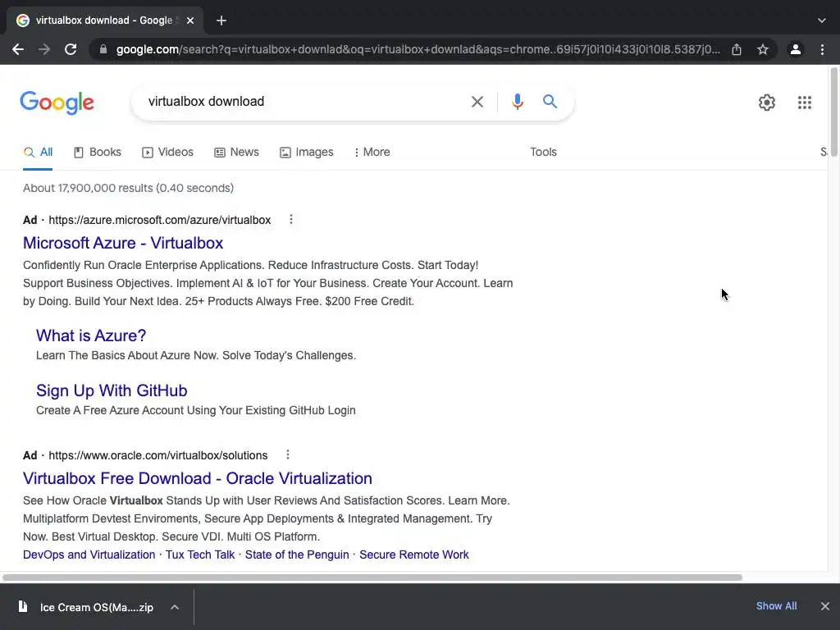Image resolution: width=840 pixels, height=630 pixels.
Task: Reload the page with refresh icon
Action: pyautogui.click(x=71, y=49)
